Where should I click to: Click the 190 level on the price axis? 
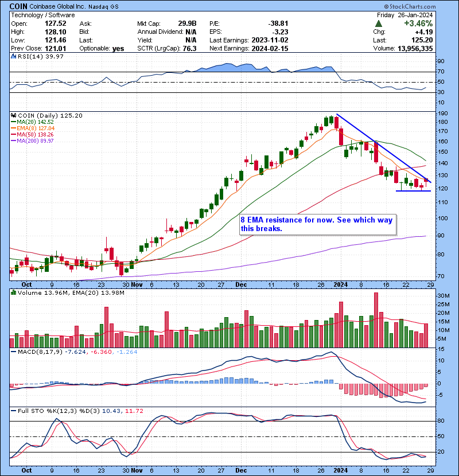(442, 114)
